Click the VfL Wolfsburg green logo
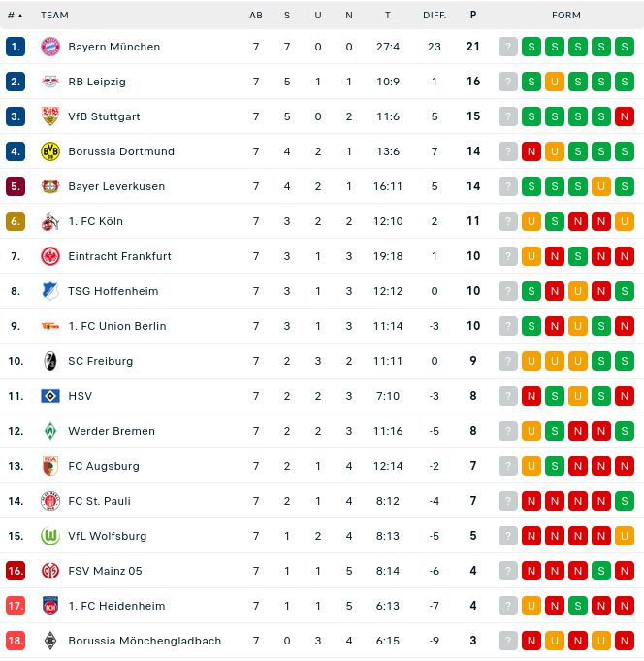The width and height of the screenshot is (644, 661). pyautogui.click(x=50, y=536)
